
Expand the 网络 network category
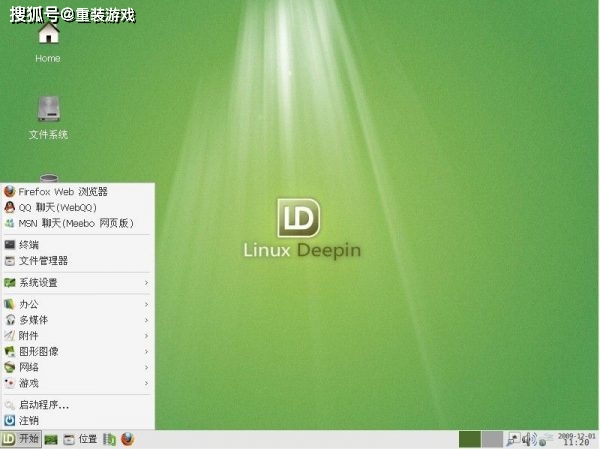point(78,367)
